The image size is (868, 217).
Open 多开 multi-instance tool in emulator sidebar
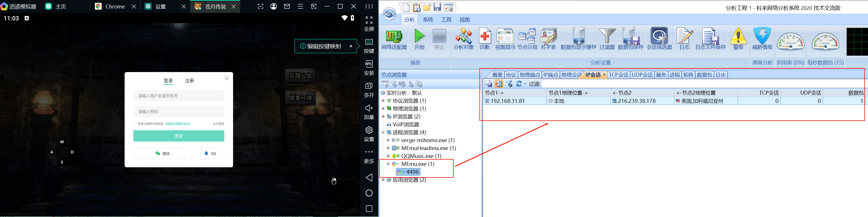point(369,90)
